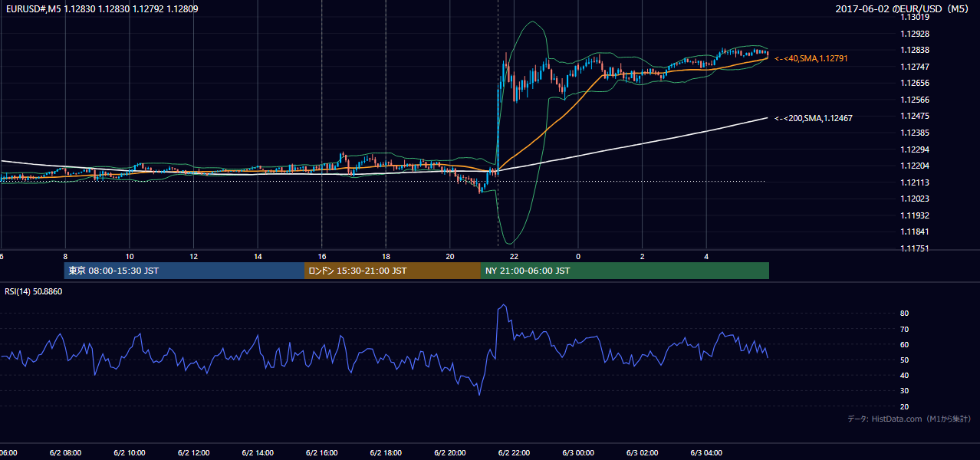Click hour label 22 under the price chart
Screen dimensions: 980x460
(515, 256)
